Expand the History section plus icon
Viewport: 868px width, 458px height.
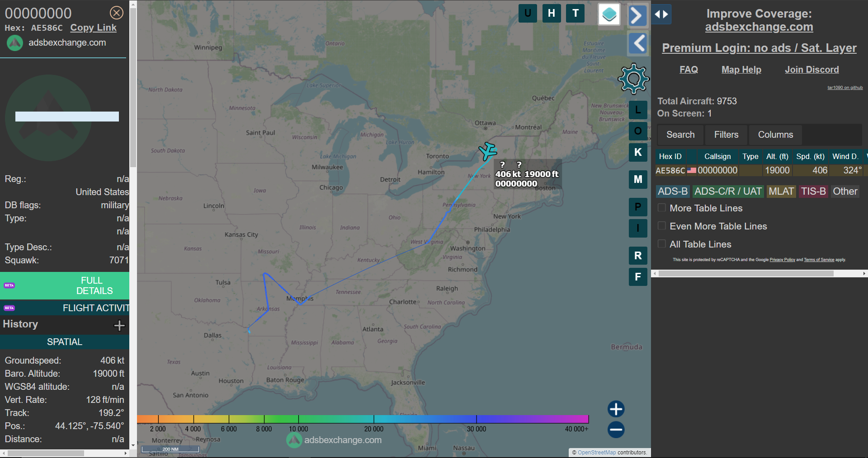click(x=119, y=325)
